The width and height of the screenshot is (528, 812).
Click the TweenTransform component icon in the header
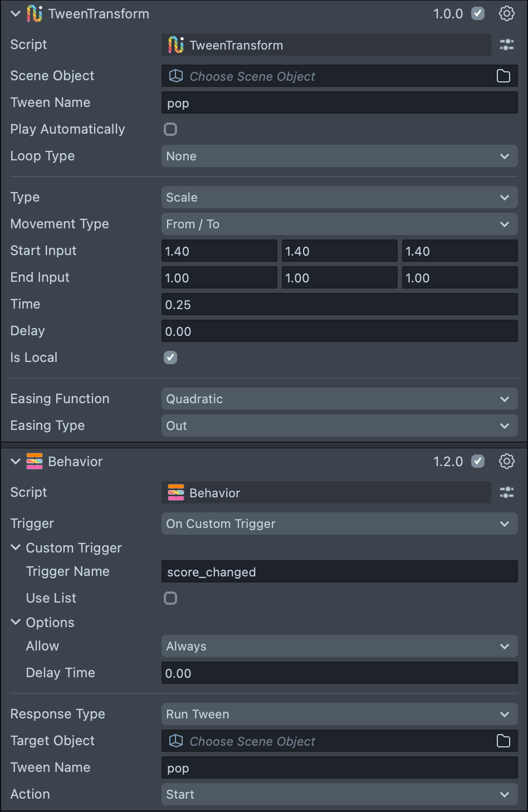[x=34, y=13]
